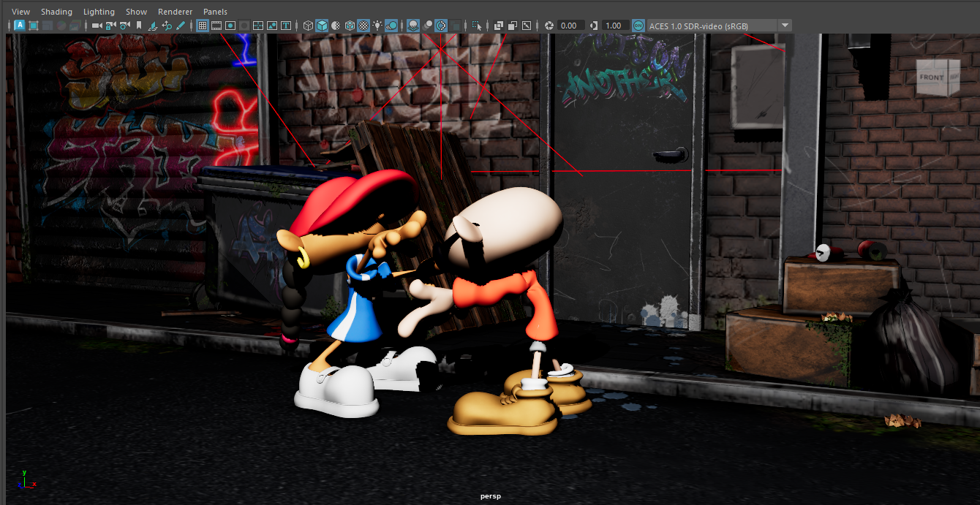Image resolution: width=980 pixels, height=505 pixels.
Task: Click the Gamma half-circle icon
Action: [594, 26]
